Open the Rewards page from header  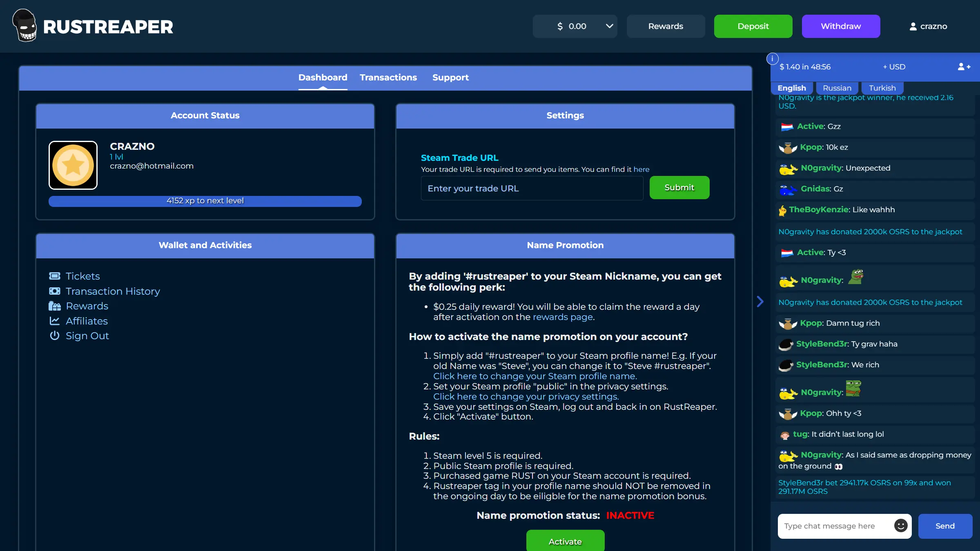tap(666, 26)
